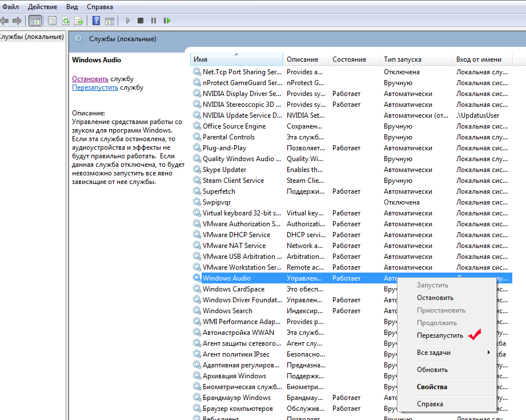This screenshot has width=526, height=420.
Task: Click the Forward arrow in the toolbar
Action: coord(17,21)
